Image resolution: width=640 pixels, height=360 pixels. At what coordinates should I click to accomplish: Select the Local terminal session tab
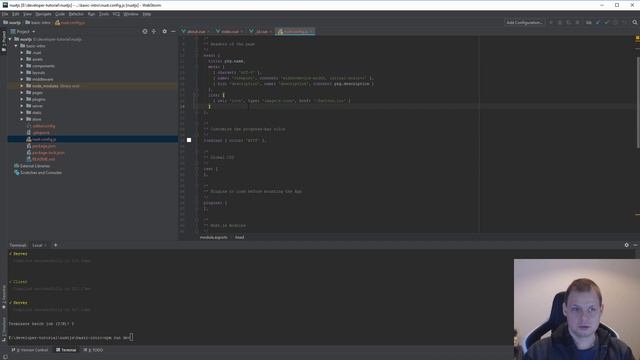(38, 245)
